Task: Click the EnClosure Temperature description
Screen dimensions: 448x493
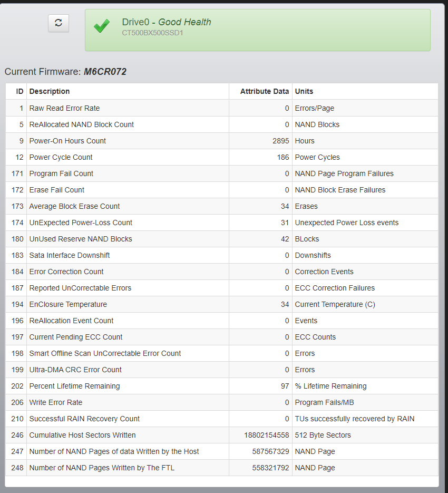Action: [68, 304]
